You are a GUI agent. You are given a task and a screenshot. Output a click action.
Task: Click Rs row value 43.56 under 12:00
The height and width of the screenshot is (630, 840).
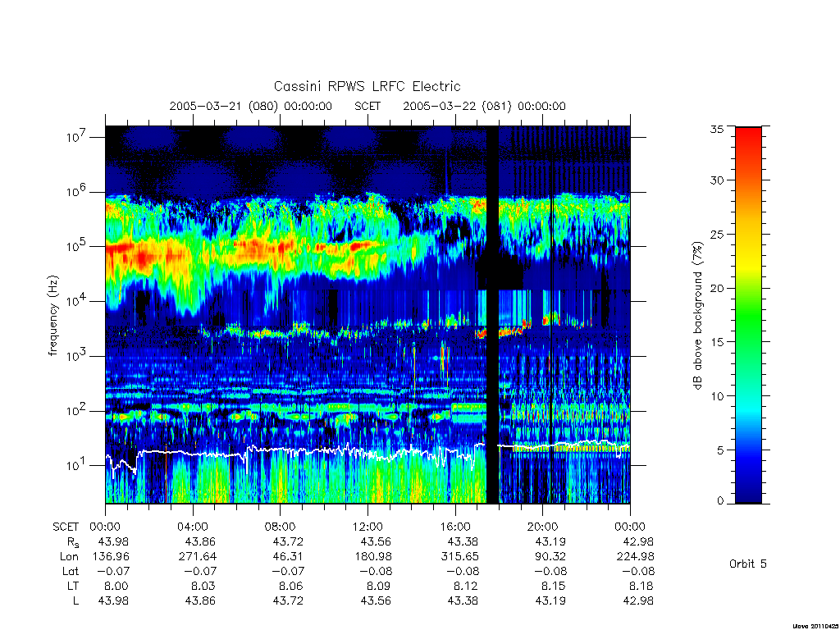point(376,541)
